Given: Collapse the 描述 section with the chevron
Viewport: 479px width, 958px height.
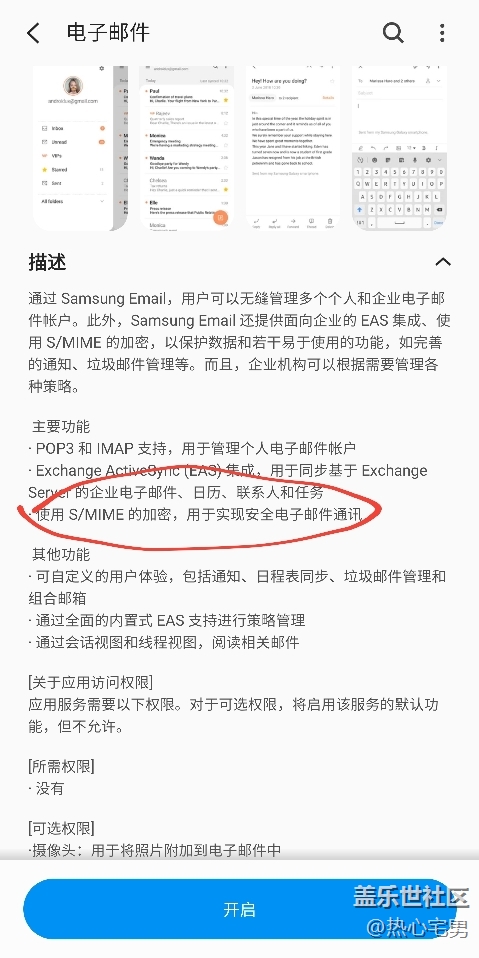Looking at the screenshot, I should [x=442, y=262].
